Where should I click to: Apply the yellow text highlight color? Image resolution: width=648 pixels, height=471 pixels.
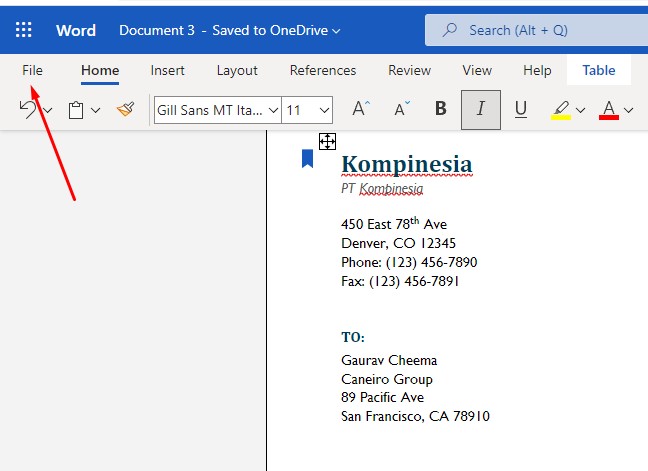pos(561,110)
